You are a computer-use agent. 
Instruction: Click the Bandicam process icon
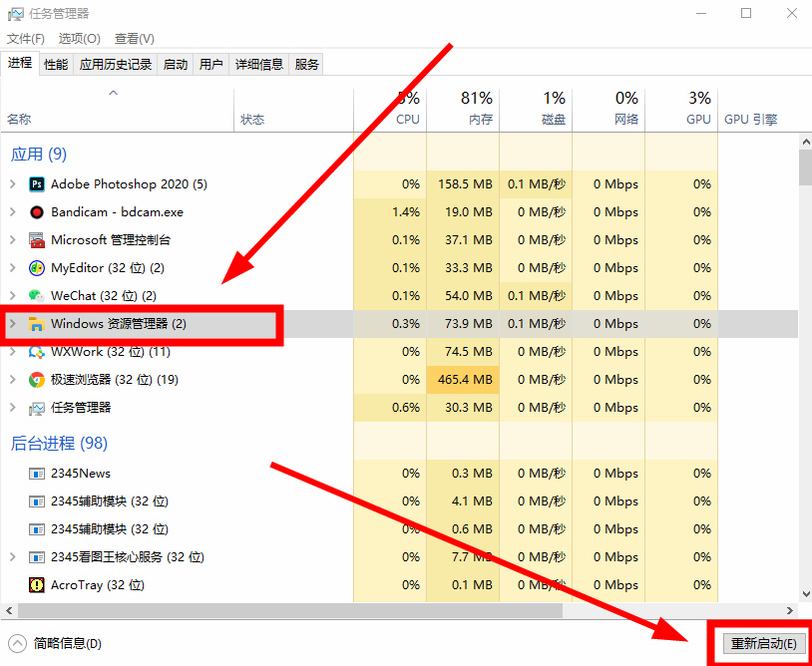click(36, 211)
